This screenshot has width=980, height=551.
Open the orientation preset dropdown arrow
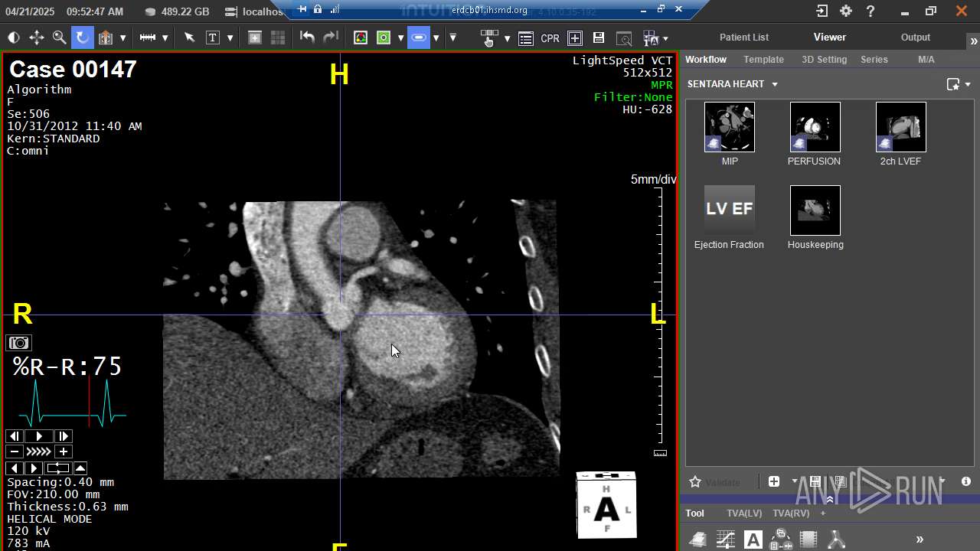[x=122, y=38]
